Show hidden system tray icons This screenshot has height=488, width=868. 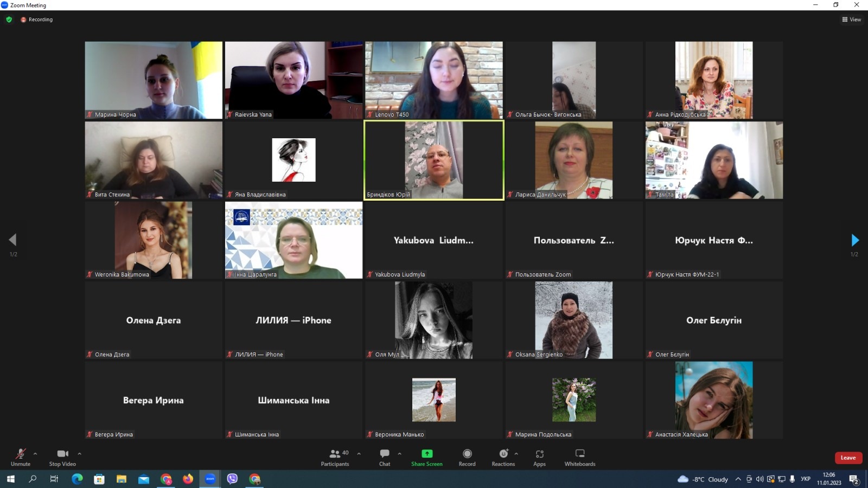point(738,479)
